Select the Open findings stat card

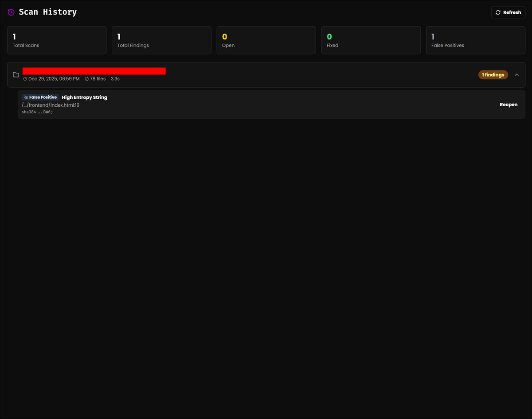coord(266,40)
